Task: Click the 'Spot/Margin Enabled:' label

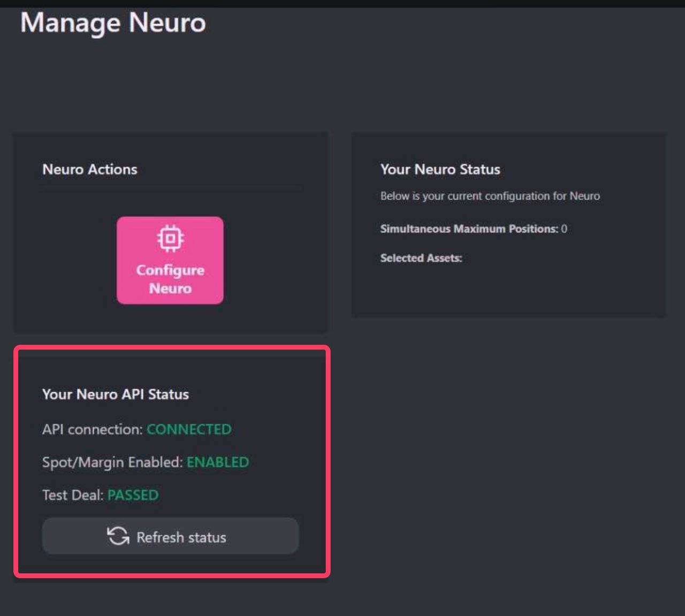Action: click(113, 462)
